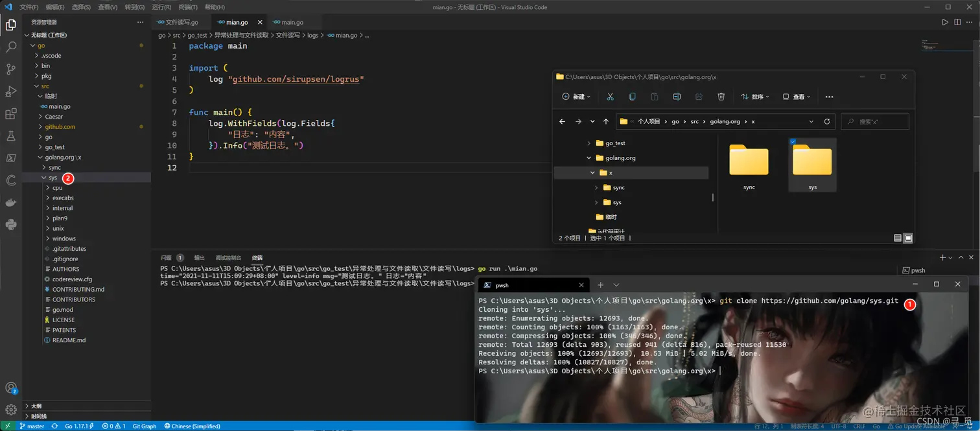Click Git Graph in the status bar

coord(145,426)
